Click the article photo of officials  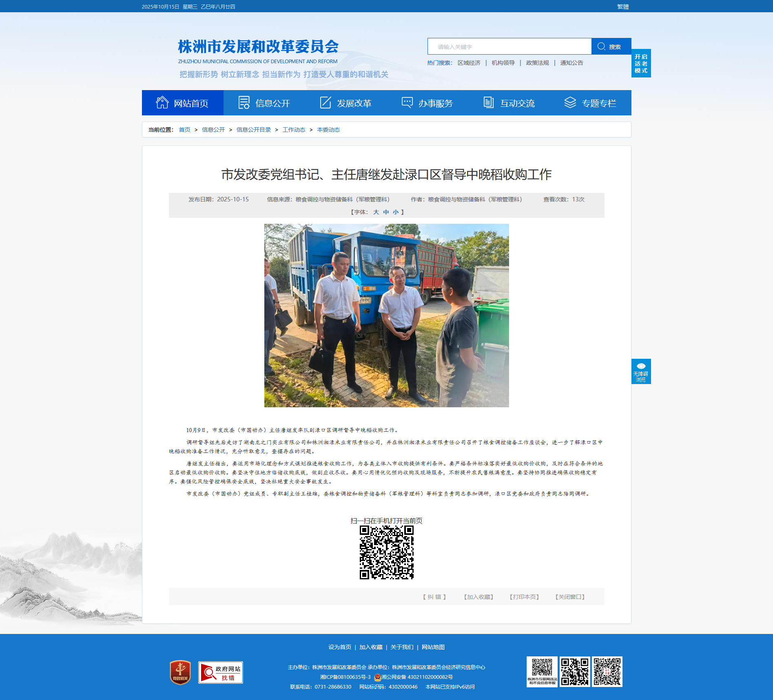coord(386,315)
